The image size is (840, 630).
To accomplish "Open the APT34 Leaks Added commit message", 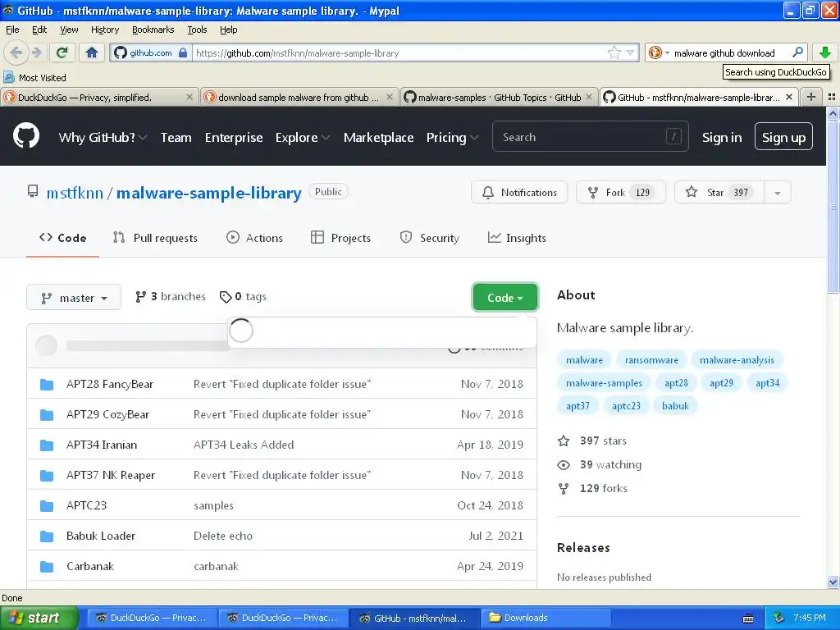I will coord(244,445).
